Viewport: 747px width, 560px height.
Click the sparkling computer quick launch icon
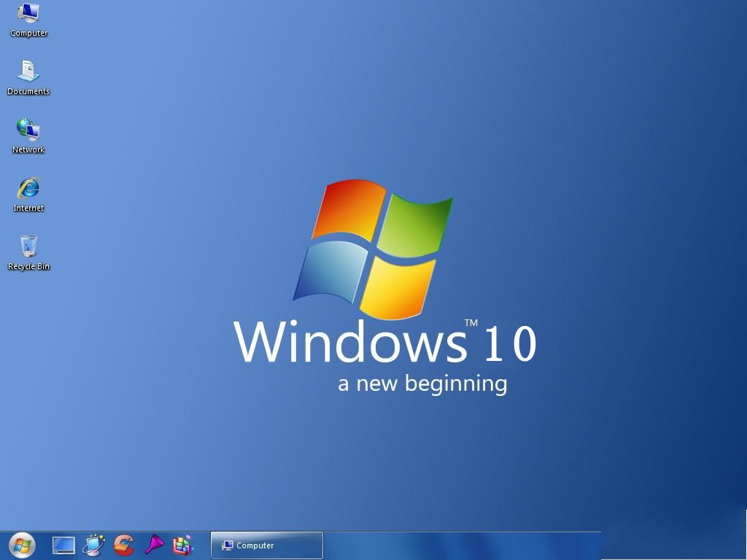tap(93, 545)
